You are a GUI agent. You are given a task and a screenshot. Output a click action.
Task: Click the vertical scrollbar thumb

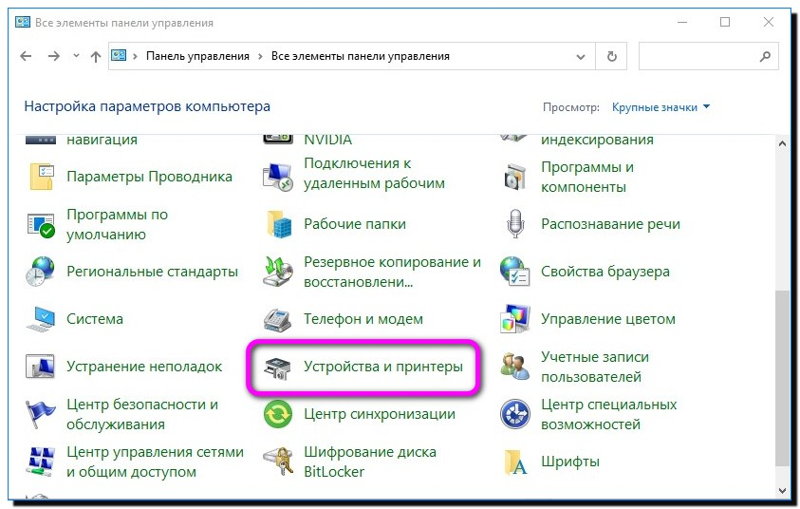(782, 377)
